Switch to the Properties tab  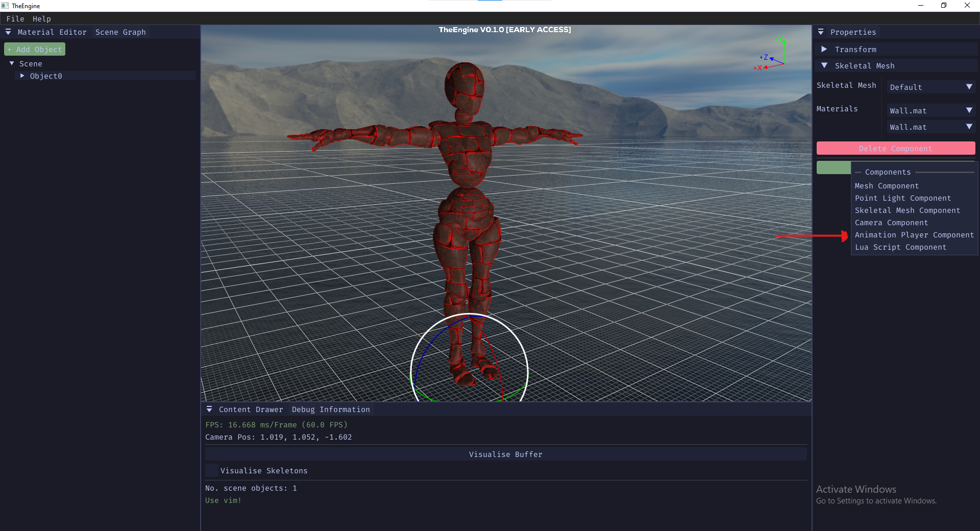click(x=853, y=32)
